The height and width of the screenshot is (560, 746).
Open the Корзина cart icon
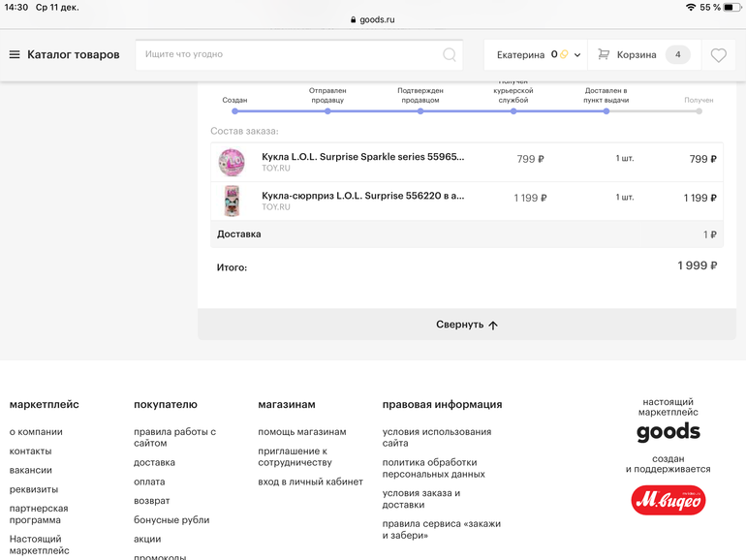(604, 54)
